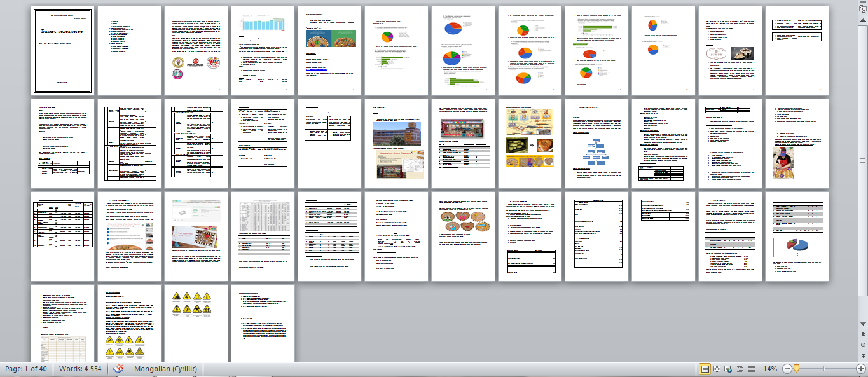The height and width of the screenshot is (377, 868).
Task: Select Draft view in the status bar
Action: (x=752, y=369)
